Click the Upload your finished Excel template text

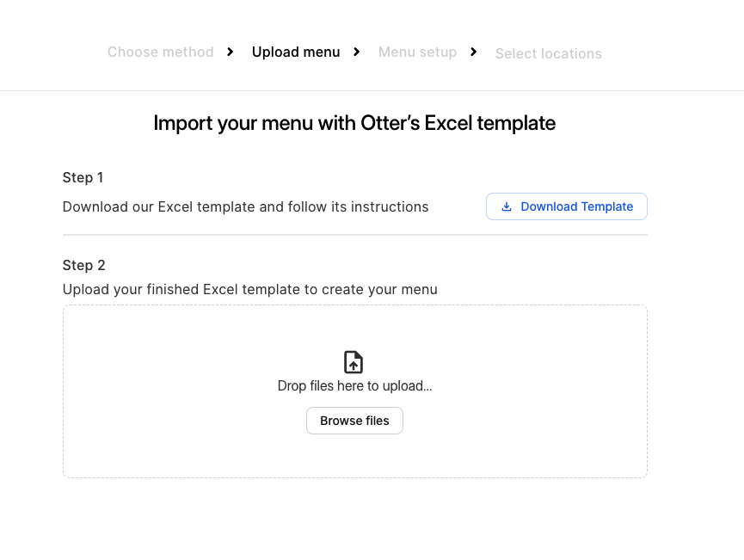click(249, 290)
